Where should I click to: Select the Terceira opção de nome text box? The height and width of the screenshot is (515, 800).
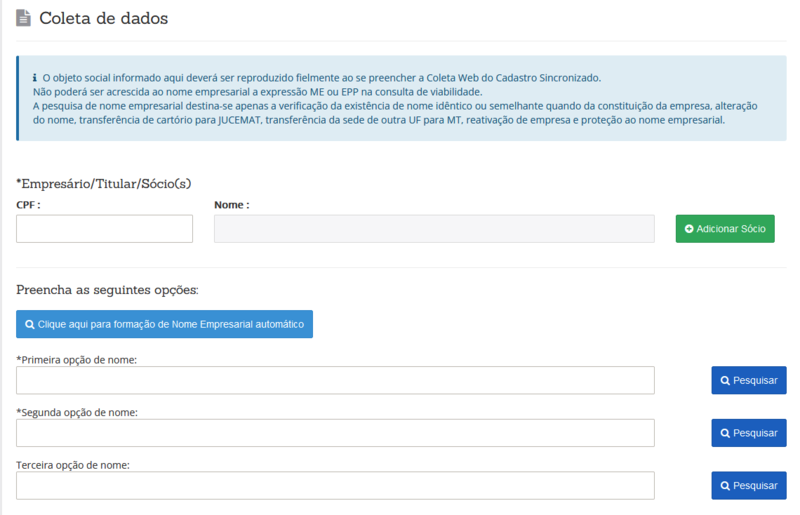[x=335, y=486]
